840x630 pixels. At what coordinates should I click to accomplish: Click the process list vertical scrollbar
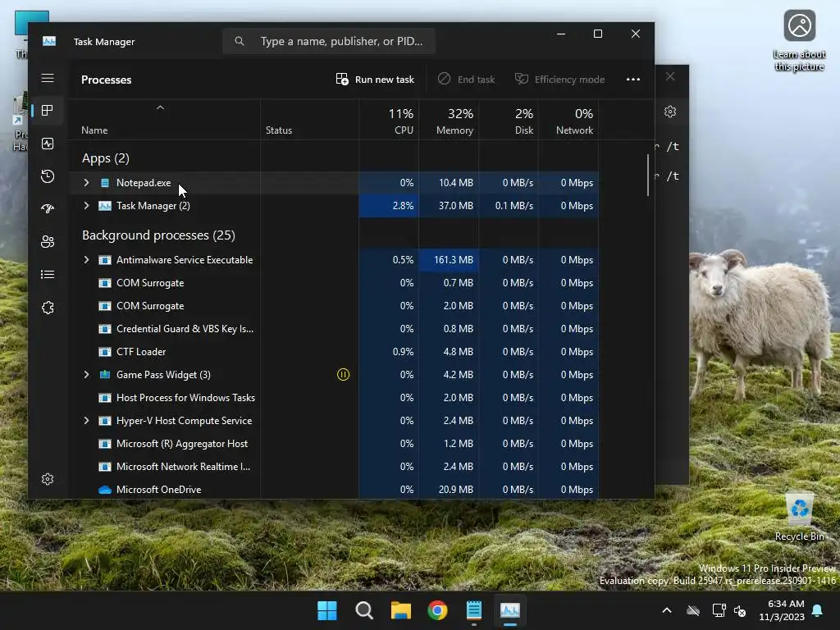tap(648, 176)
